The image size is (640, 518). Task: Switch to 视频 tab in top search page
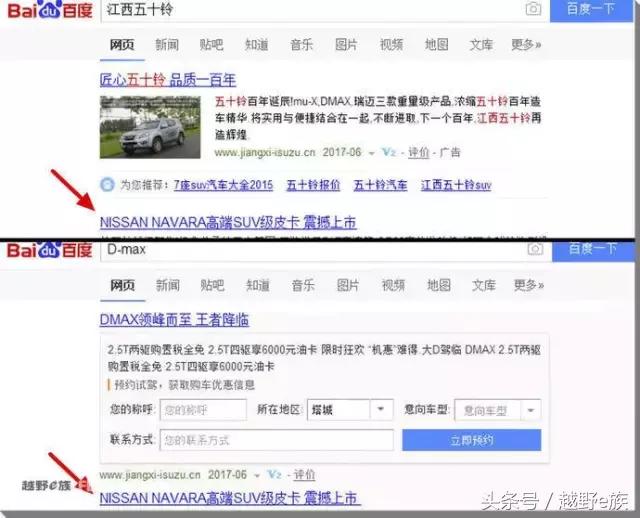[391, 44]
